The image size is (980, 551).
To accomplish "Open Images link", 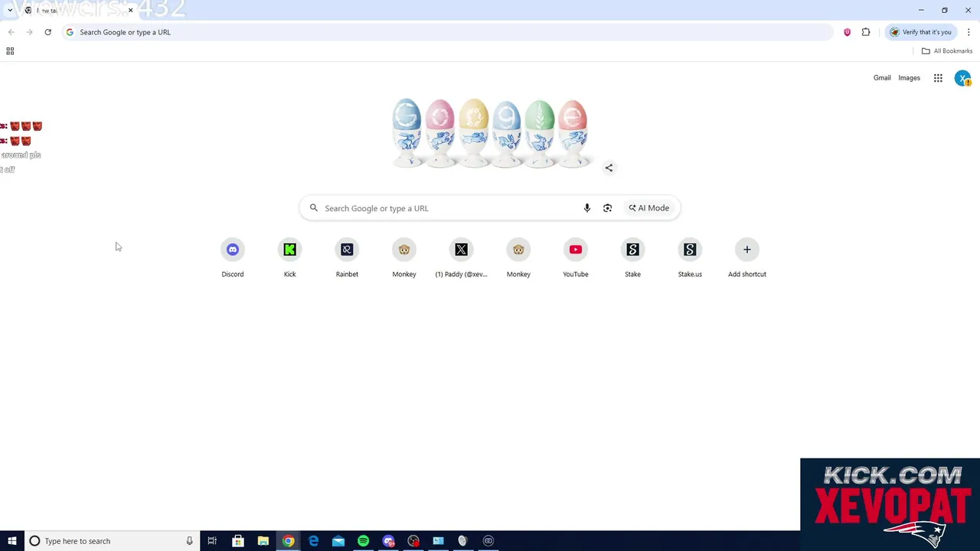I will click(x=909, y=78).
